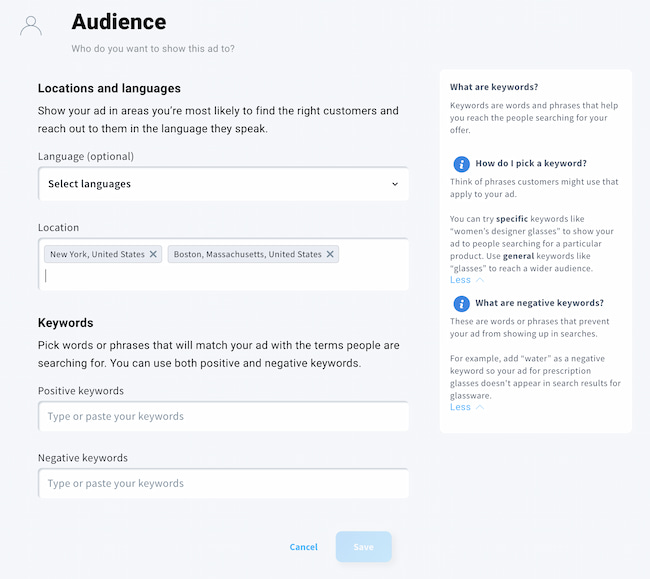This screenshot has height=579, width=650.
Task: Click the 'Audience' page title
Action: (119, 22)
